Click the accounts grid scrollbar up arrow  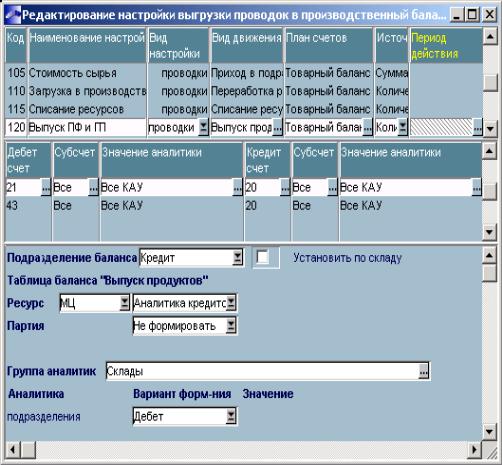coord(489,151)
